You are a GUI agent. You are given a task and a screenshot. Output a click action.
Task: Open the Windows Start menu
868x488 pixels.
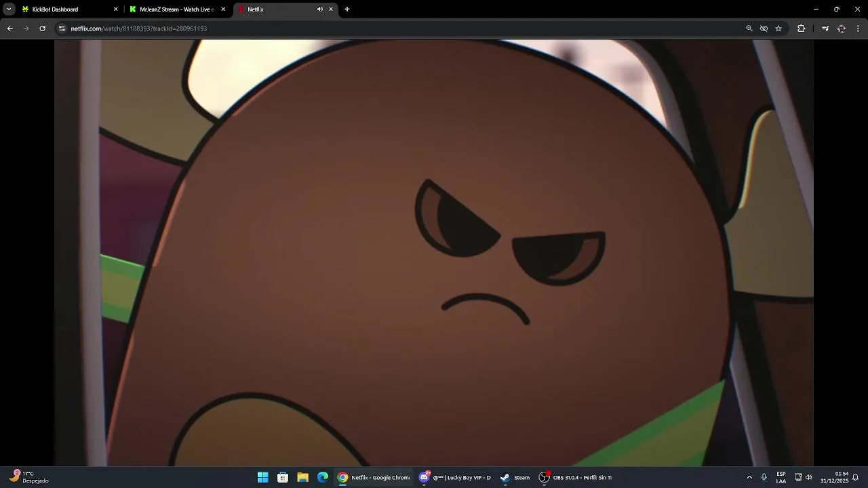[262, 477]
